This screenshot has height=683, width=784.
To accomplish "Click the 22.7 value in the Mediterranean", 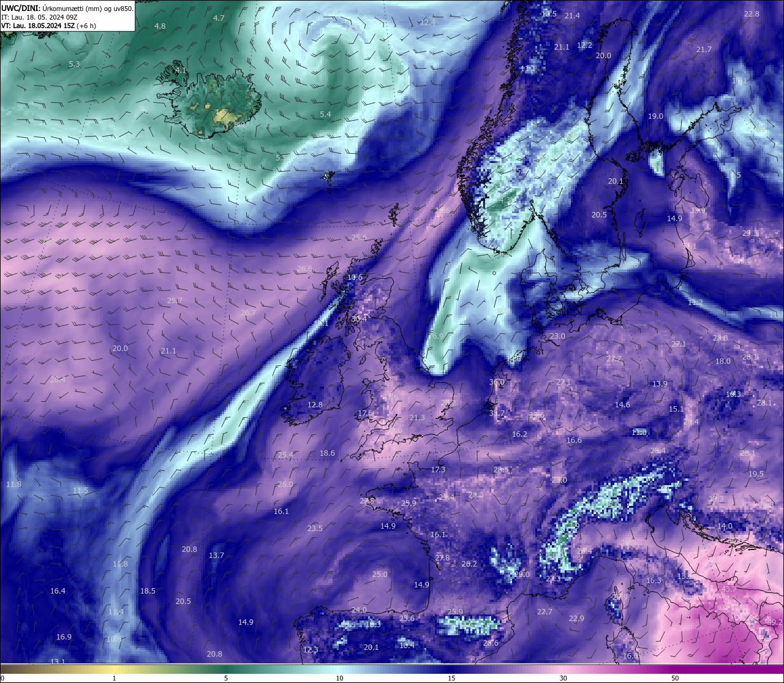I will tap(545, 612).
